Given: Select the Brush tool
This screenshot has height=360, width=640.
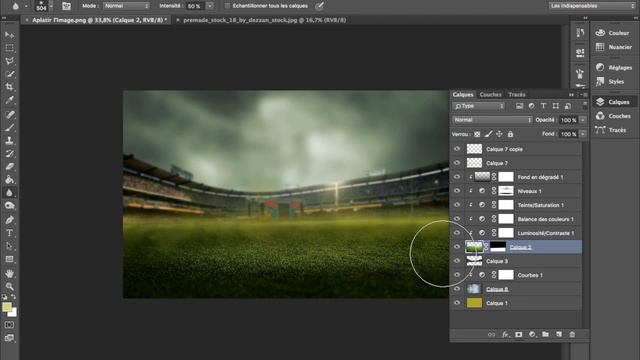Looking at the screenshot, I should tap(9, 127).
